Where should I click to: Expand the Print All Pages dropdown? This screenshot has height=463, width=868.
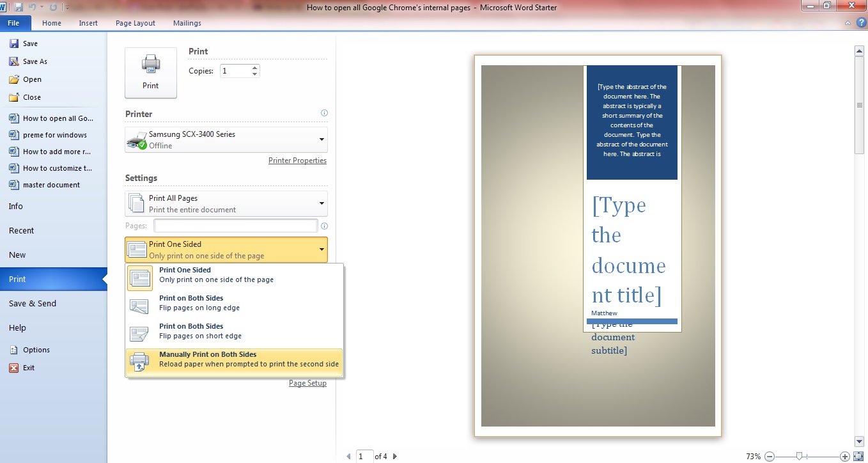pos(226,203)
